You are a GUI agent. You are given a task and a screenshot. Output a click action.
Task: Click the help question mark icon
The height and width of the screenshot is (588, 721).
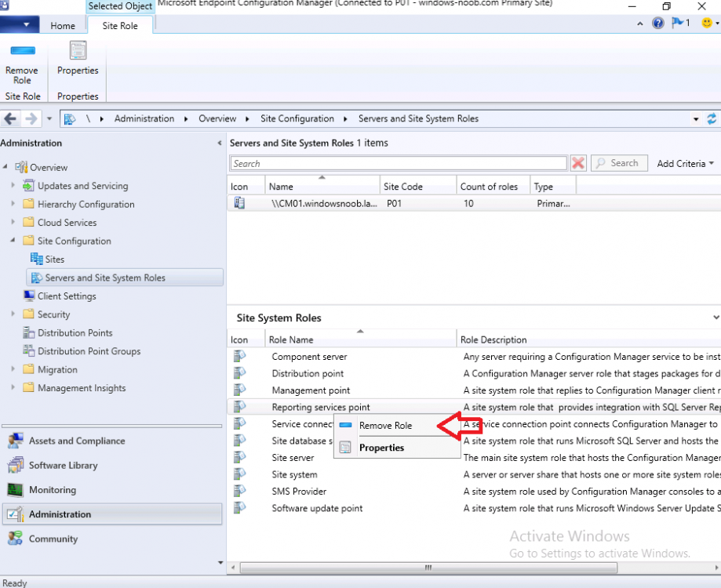[x=658, y=24]
